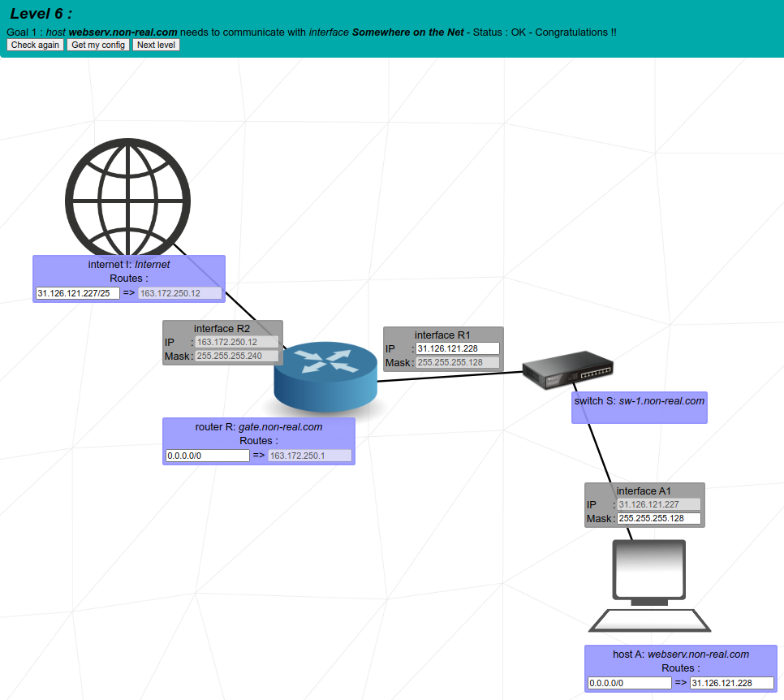This screenshot has width=784, height=700.
Task: Edit interface R1 IP field 31.126.121.228
Action: click(x=458, y=348)
